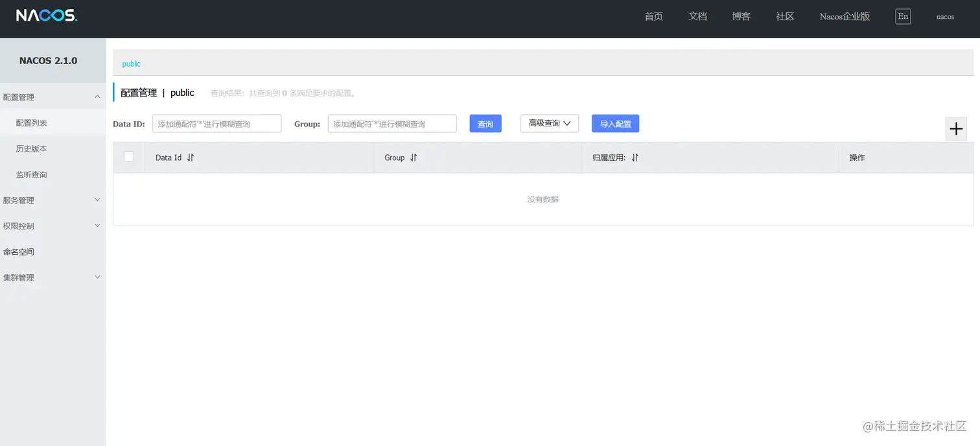980x446 pixels.
Task: Go to 首页 in the top navigation
Action: click(x=653, y=16)
